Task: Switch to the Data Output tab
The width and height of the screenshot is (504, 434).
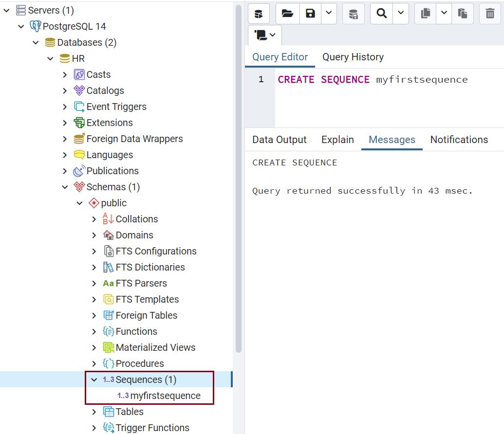Action: [x=279, y=140]
